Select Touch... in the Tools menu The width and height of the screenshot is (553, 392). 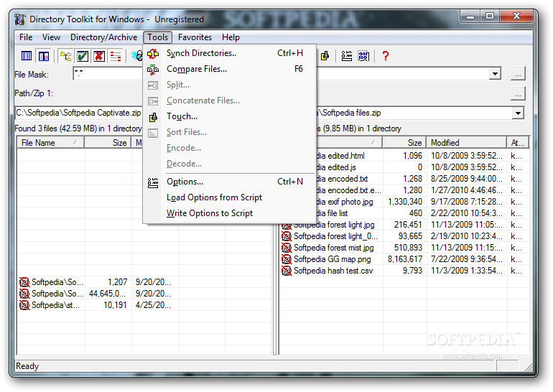click(x=229, y=116)
